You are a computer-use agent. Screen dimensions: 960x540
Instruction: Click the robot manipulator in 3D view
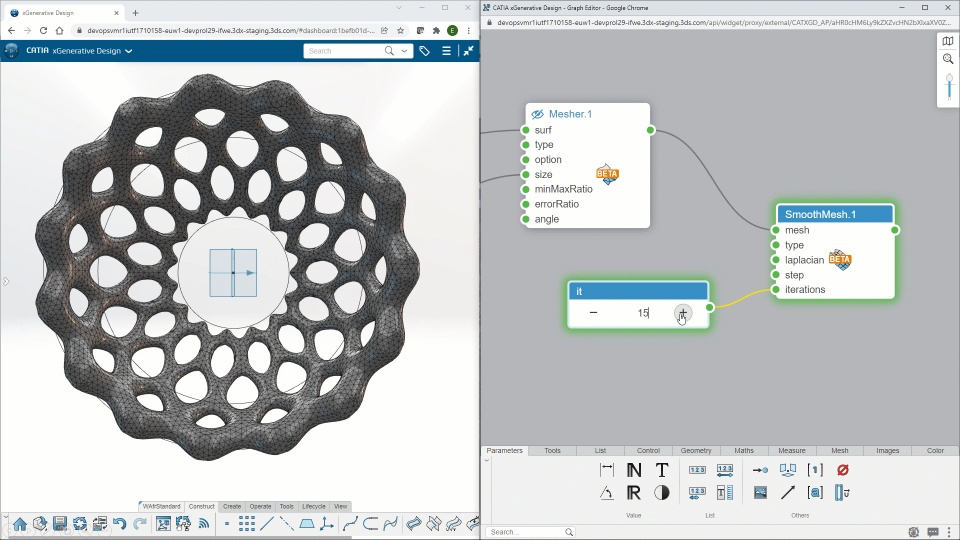click(x=233, y=272)
